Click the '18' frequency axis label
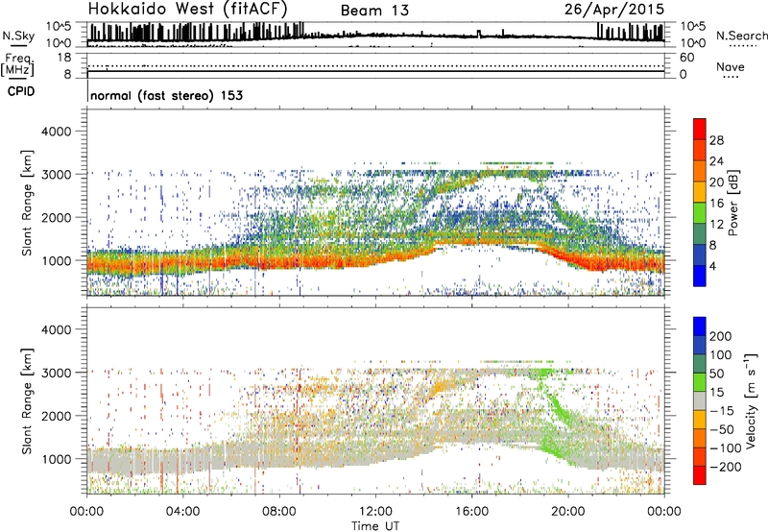 (64, 58)
